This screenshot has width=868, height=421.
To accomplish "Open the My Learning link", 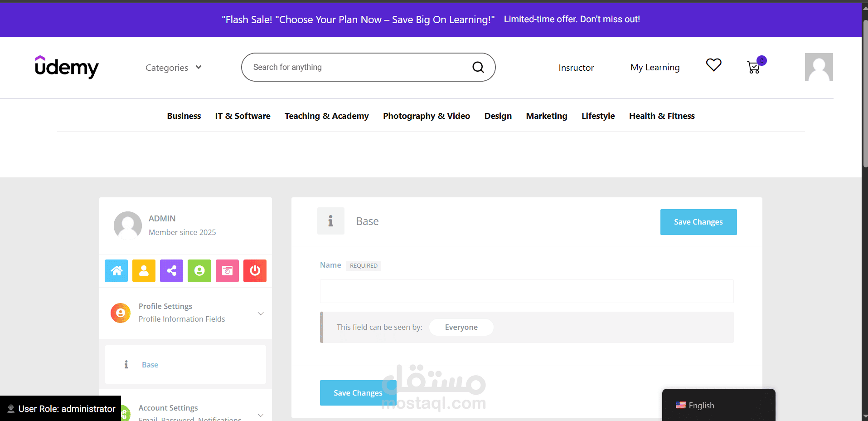I will tap(655, 68).
